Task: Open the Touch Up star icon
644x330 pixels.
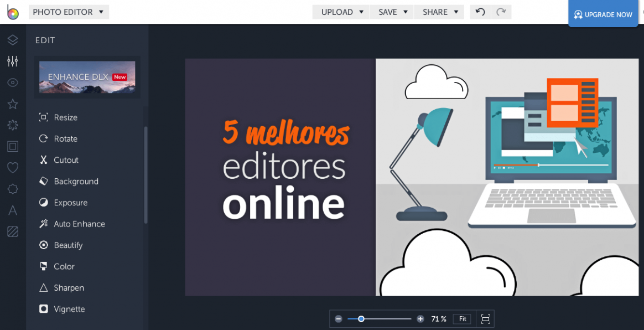Action: point(12,104)
